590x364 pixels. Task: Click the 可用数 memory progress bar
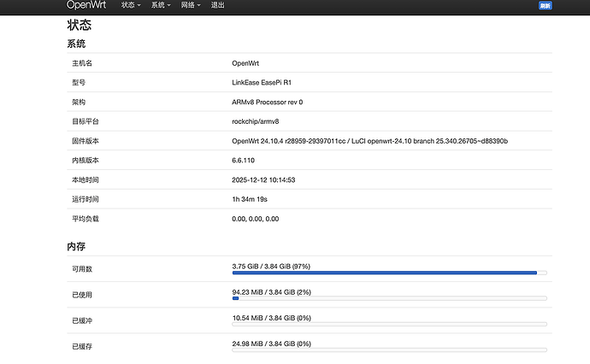click(389, 273)
